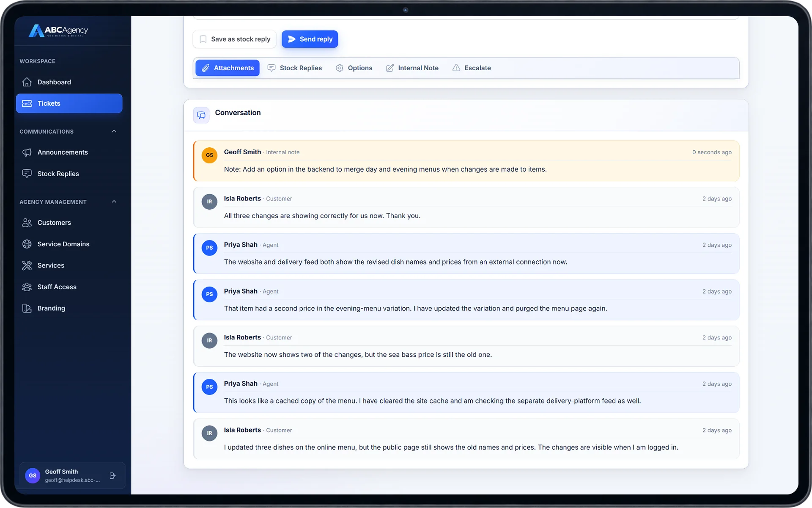Open the Internal Note tab
Image resolution: width=812 pixels, height=508 pixels.
(x=412, y=68)
